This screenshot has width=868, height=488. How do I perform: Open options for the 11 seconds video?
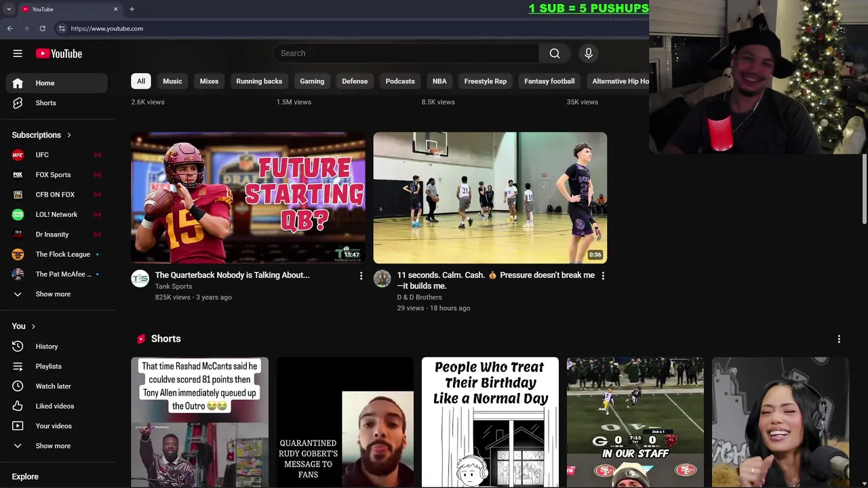tap(603, 276)
